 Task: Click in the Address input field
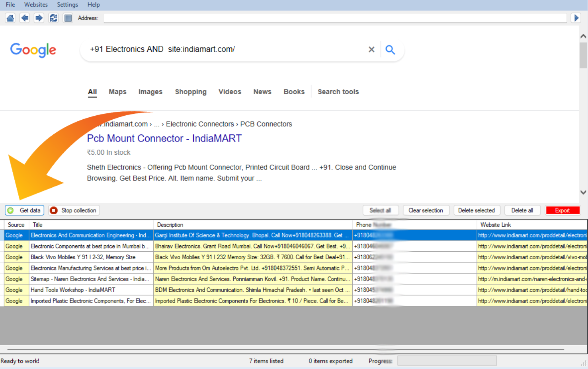tap(334, 18)
